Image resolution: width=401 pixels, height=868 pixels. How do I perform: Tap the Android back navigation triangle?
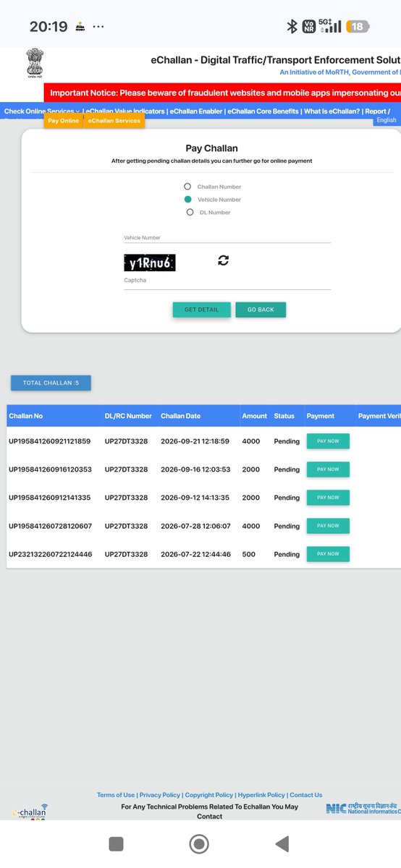tap(282, 843)
